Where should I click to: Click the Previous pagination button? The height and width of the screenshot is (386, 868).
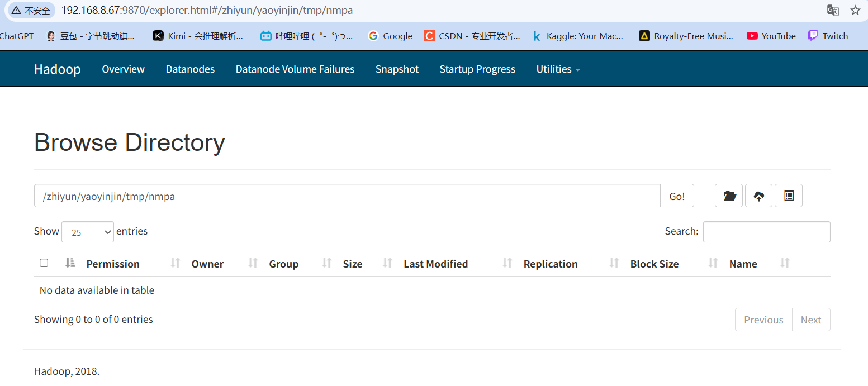(x=763, y=320)
